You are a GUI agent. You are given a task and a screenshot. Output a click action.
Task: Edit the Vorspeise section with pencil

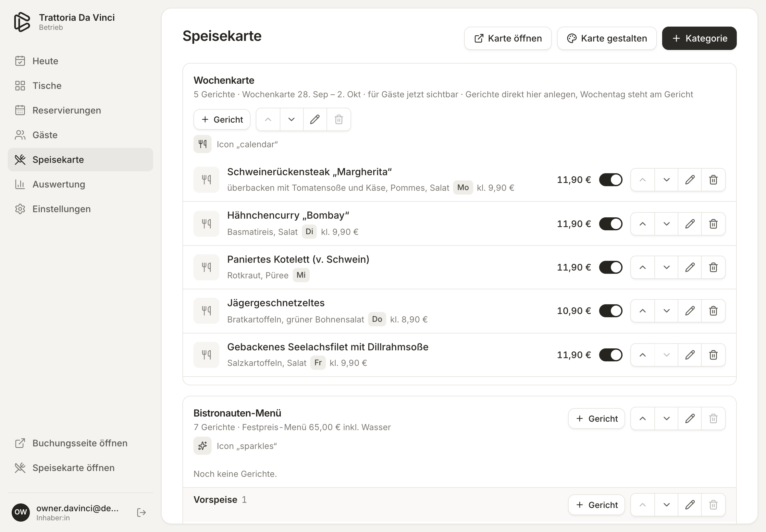[690, 505]
